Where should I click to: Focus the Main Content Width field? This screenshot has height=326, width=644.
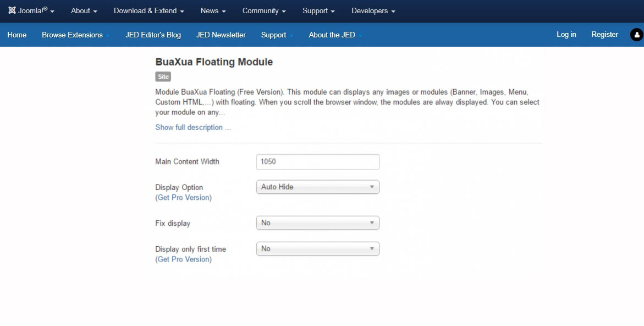(x=317, y=162)
